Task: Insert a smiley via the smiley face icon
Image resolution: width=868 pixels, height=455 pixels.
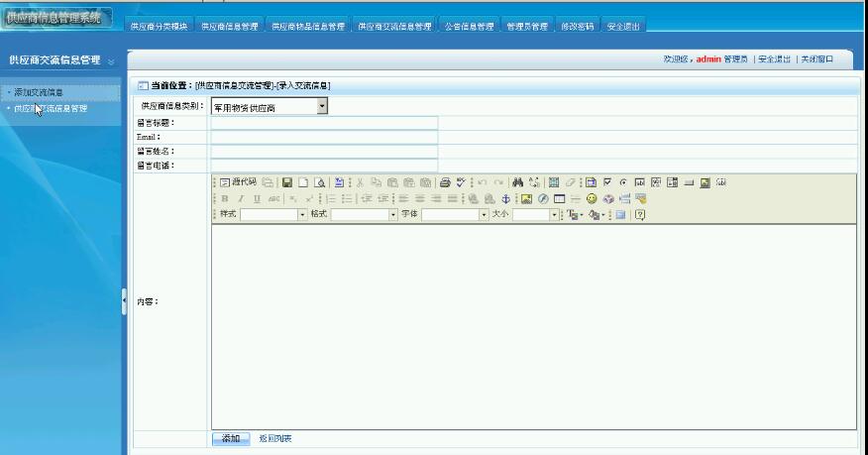Action: pyautogui.click(x=592, y=198)
